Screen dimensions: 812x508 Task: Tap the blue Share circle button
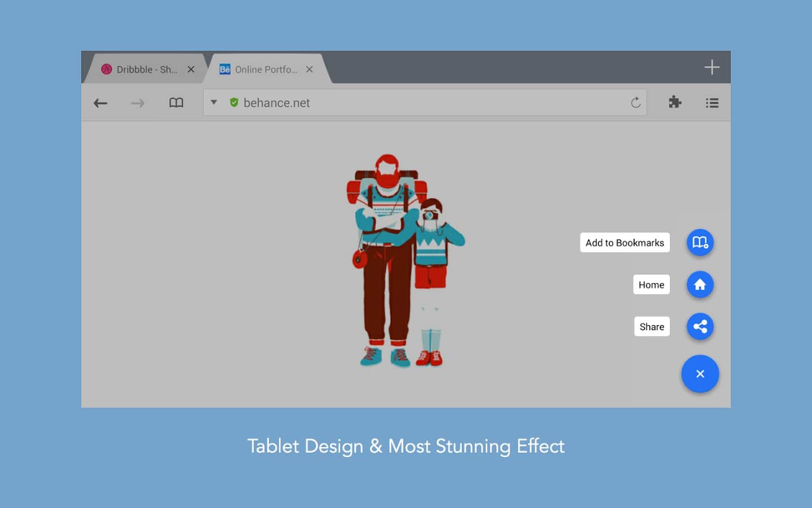click(x=700, y=326)
